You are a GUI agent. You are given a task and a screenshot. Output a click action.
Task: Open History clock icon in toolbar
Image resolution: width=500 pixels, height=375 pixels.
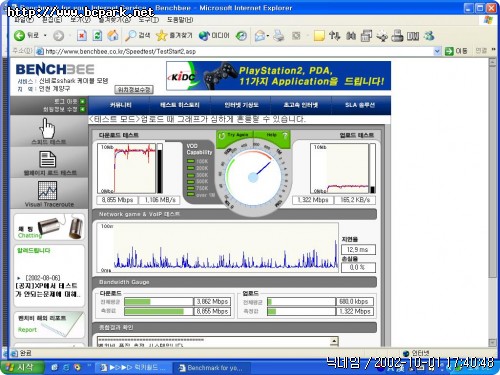[x=241, y=35]
